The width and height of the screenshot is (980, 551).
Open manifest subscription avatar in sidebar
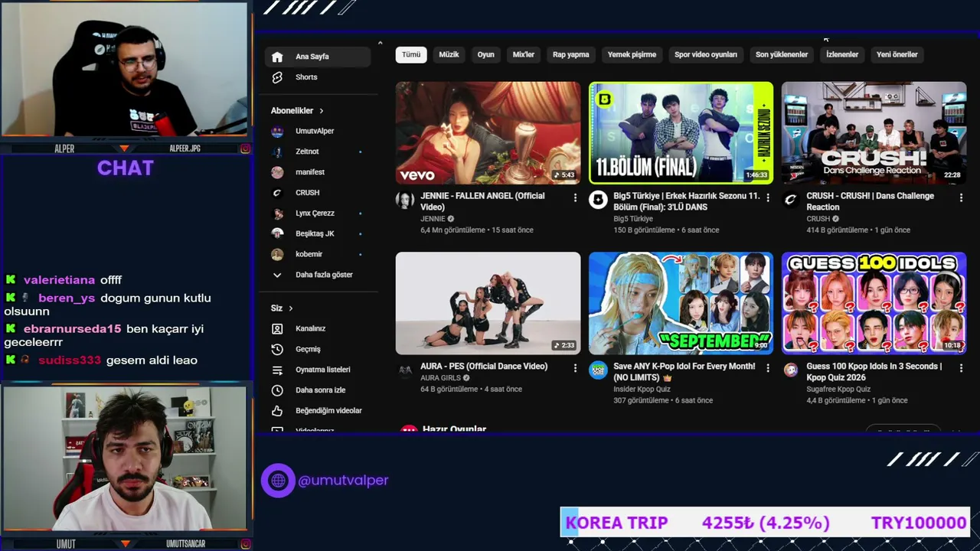point(277,172)
